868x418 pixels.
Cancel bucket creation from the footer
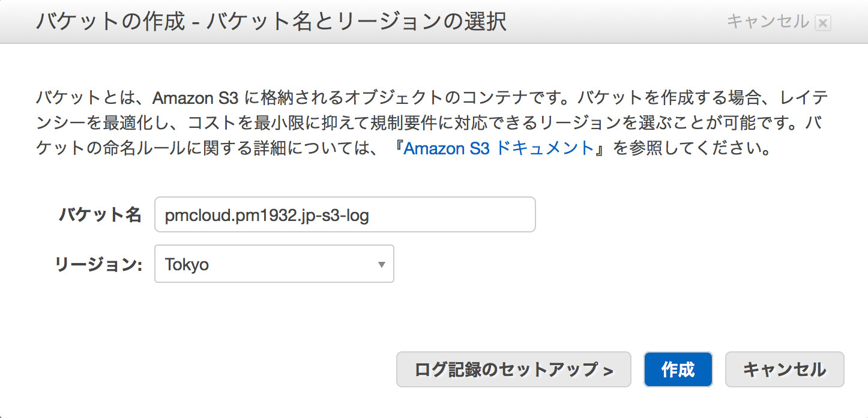pos(784,369)
